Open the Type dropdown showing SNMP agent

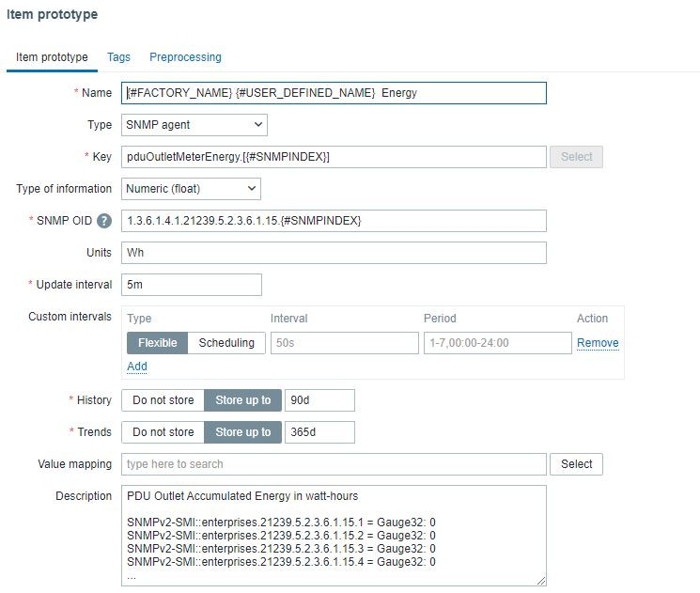coord(194,124)
